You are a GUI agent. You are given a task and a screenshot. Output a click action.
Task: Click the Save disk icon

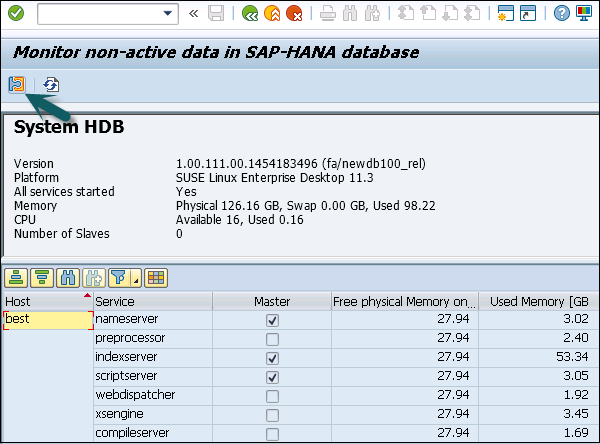[x=217, y=14]
